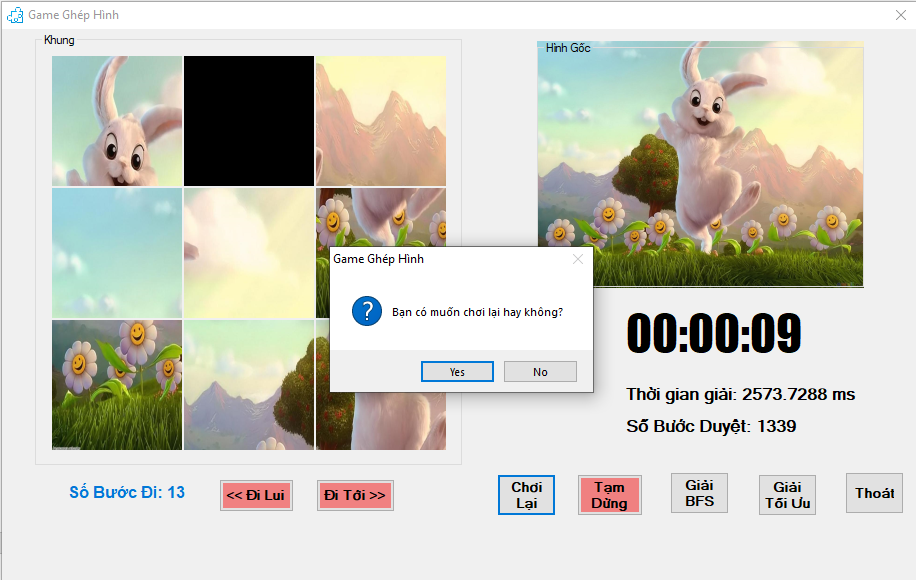Solve the puzzle with Giải BFS
The height and width of the screenshot is (580, 916).
click(x=699, y=493)
